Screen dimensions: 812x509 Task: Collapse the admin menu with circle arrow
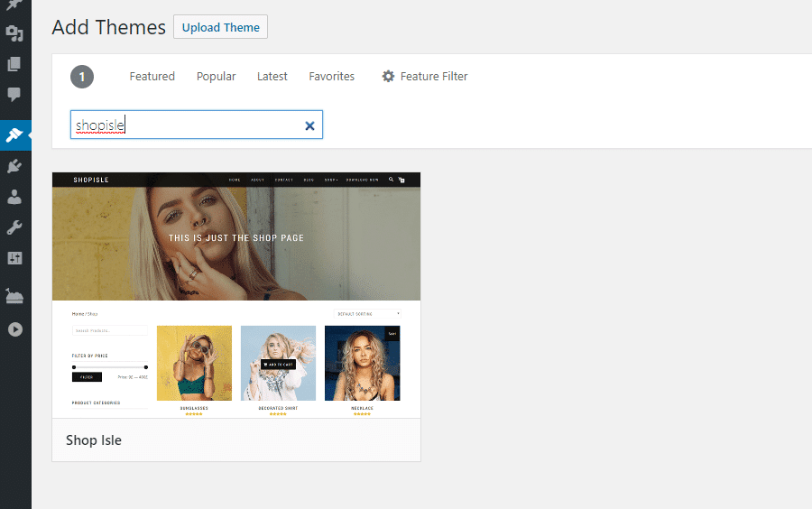click(x=14, y=329)
